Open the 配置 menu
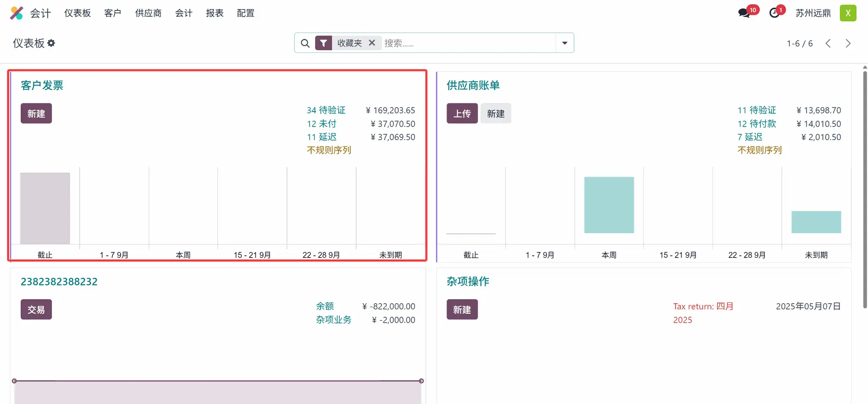This screenshot has height=404, width=868. 245,13
